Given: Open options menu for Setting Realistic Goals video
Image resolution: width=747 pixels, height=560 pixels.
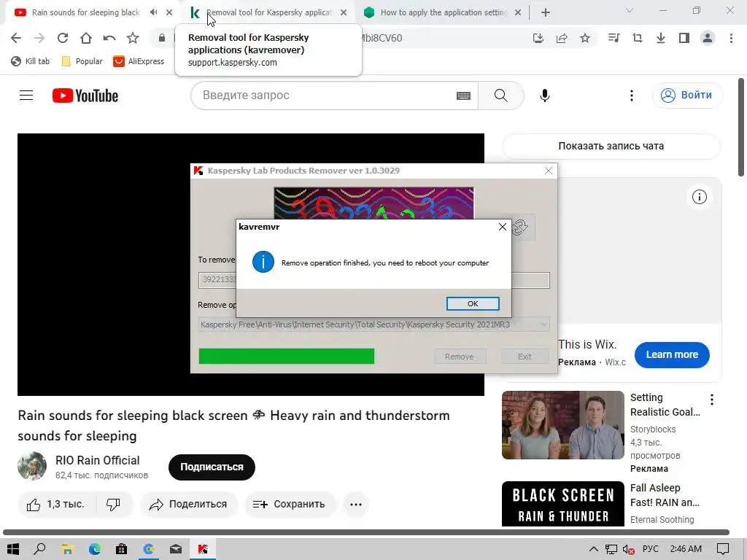Looking at the screenshot, I should click(x=712, y=400).
